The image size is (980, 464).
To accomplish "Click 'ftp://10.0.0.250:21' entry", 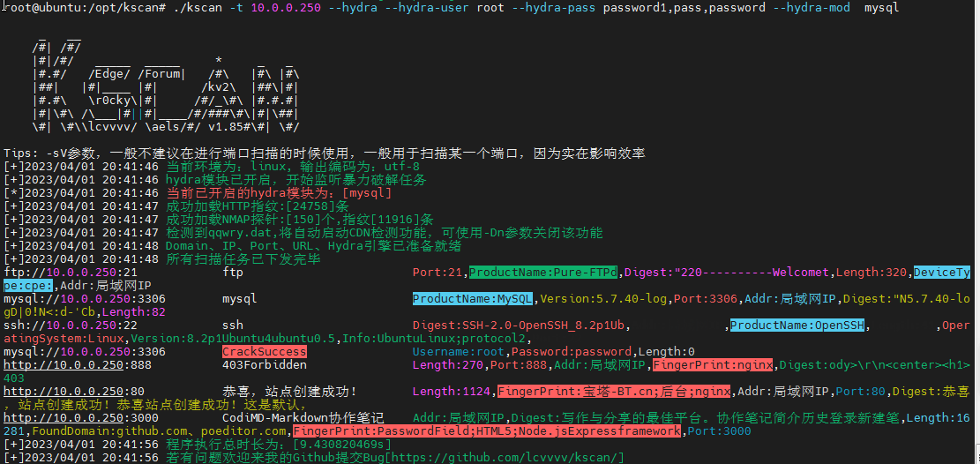I will pyautogui.click(x=71, y=273).
